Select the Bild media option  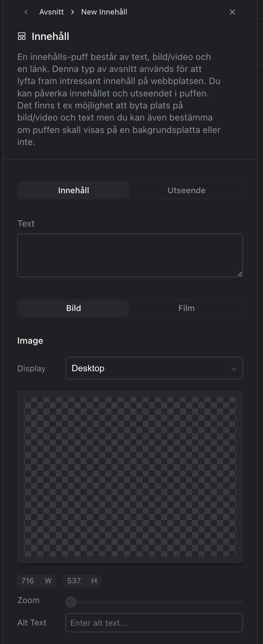(74, 308)
